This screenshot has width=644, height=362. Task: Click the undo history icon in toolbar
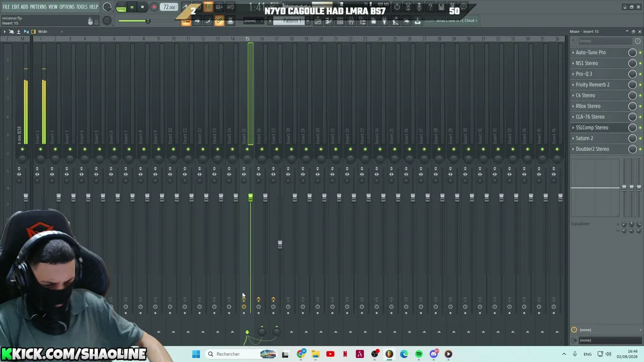[397, 7]
